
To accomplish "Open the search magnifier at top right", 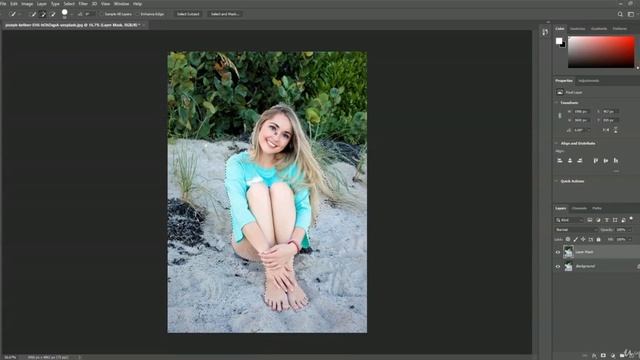I will click(620, 14).
